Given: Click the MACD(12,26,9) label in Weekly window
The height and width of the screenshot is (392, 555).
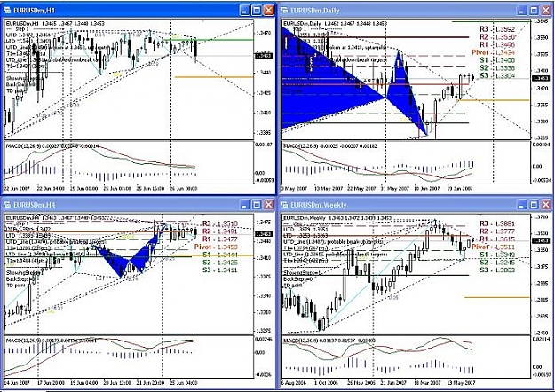Looking at the screenshot, I should 301,341.
